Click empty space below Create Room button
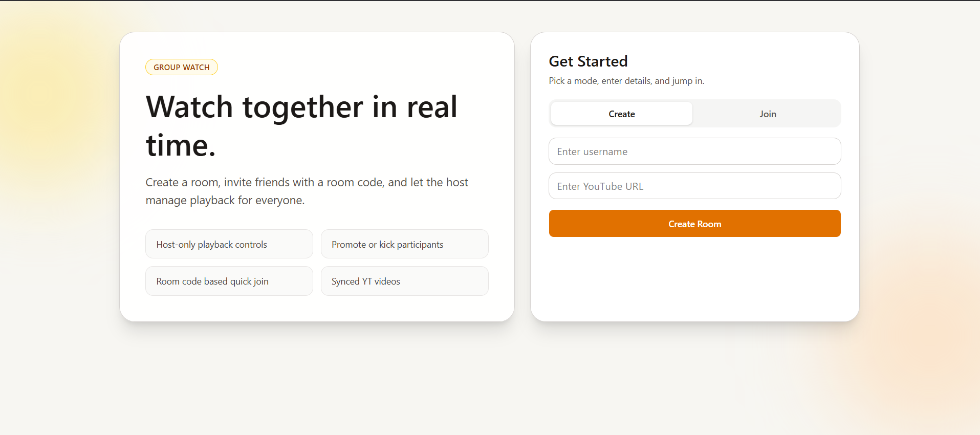980x435 pixels. (694, 279)
